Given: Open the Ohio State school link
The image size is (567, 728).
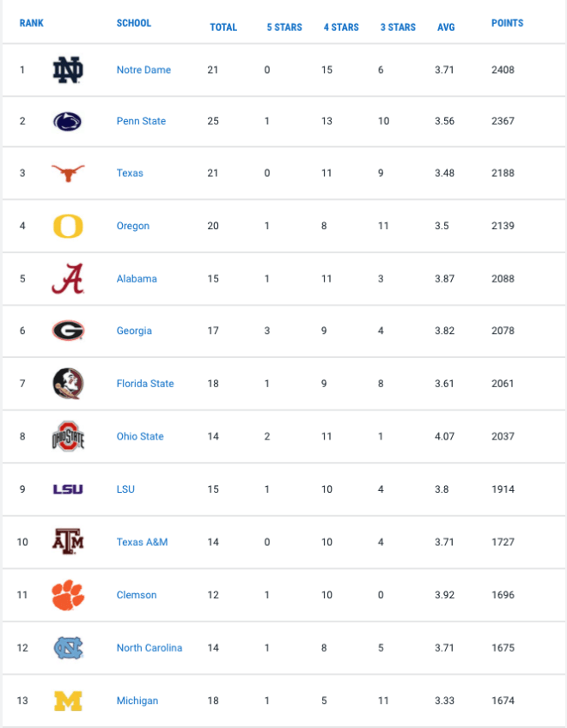Looking at the screenshot, I should [140, 436].
